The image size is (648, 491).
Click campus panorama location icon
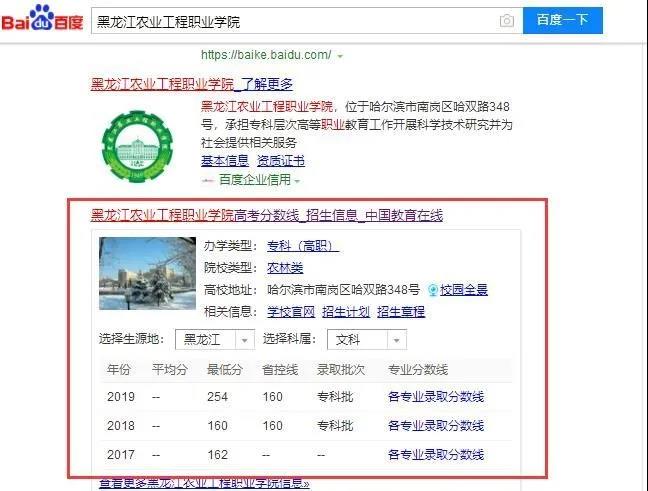[433, 290]
